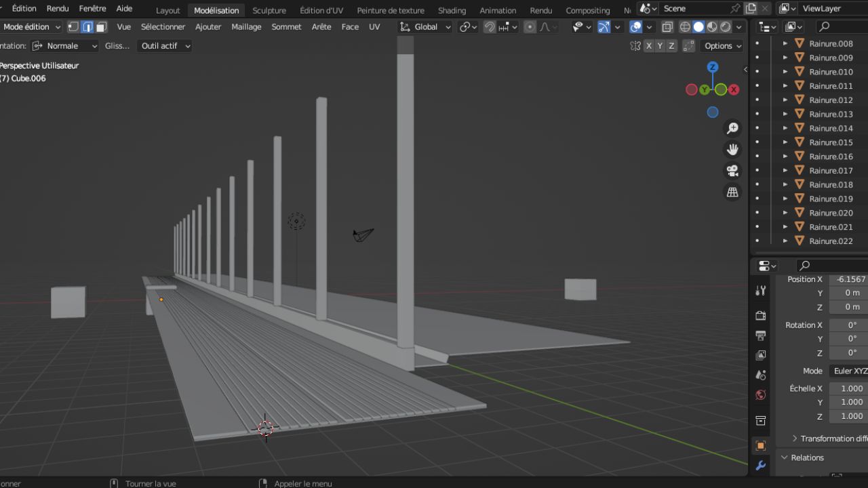This screenshot has height=488, width=868.
Task: Open Fenêtre menu
Action: click(92, 9)
